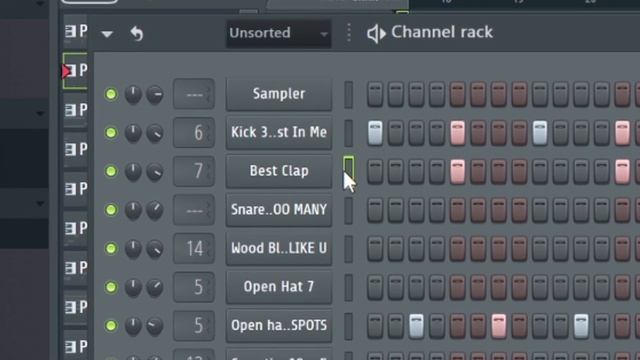Turn off step 5 of Best Clap
The image size is (640, 360).
coord(458,171)
